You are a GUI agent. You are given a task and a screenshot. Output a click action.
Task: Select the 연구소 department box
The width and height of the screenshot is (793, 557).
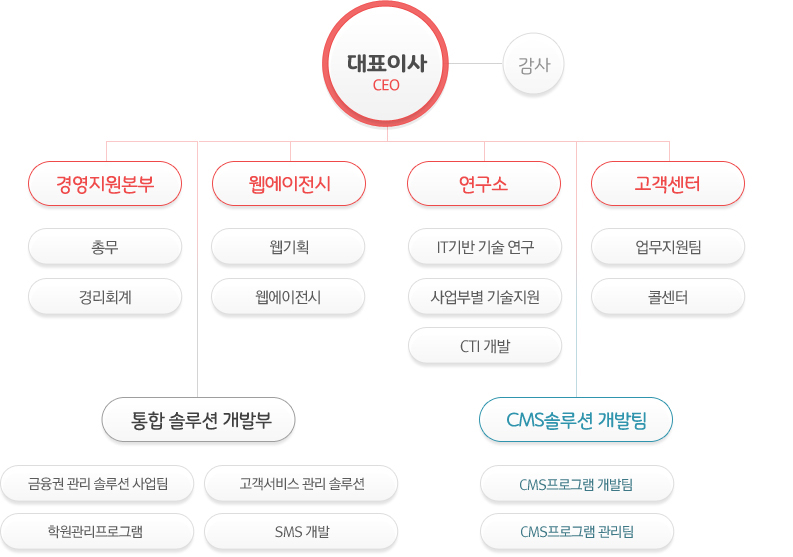[x=484, y=184]
